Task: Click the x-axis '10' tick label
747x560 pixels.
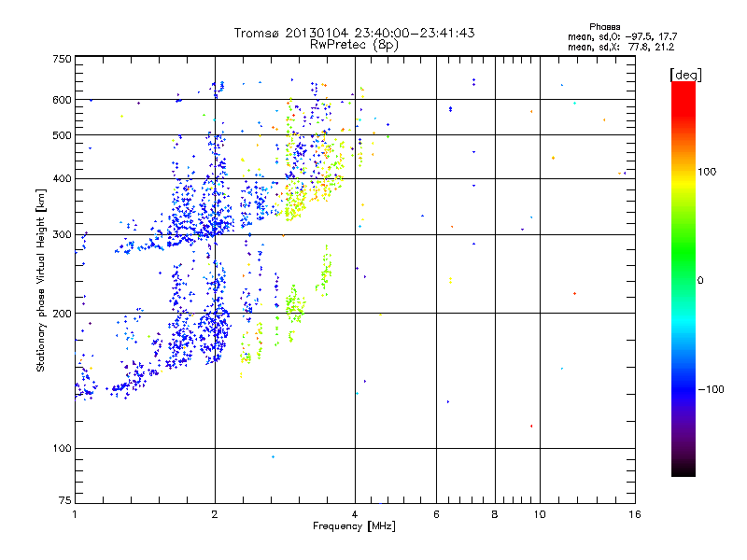Action: 540,514
